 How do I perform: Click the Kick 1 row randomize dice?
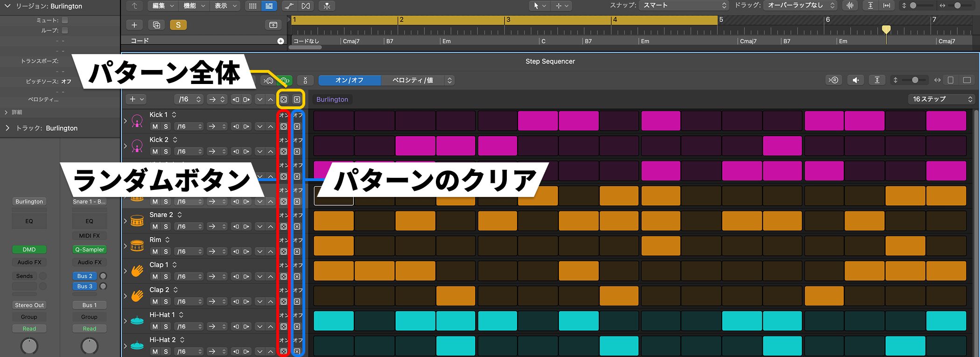click(x=284, y=126)
